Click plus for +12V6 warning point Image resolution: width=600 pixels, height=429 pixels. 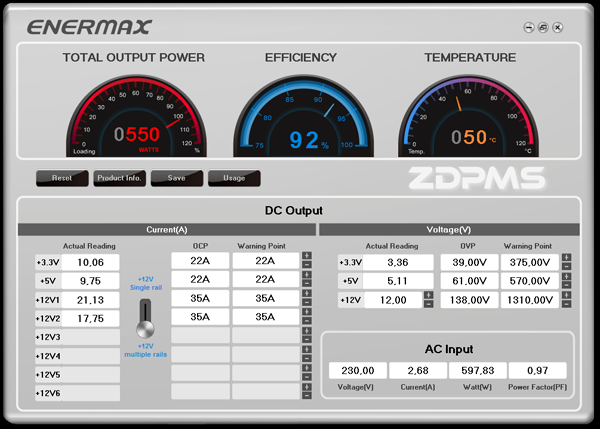[x=307, y=387]
